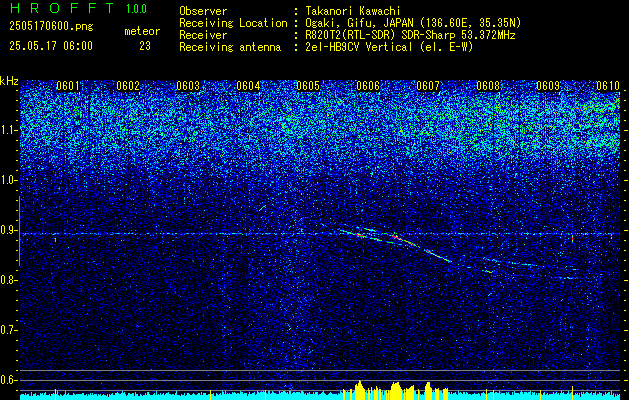Select the filename 2505170600.png

pos(51,26)
